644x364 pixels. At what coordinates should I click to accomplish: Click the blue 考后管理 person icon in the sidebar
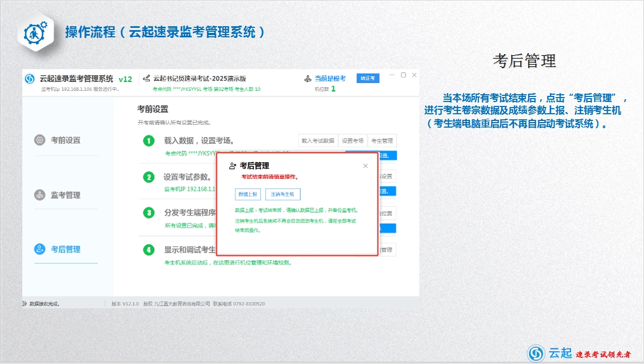[x=40, y=249]
